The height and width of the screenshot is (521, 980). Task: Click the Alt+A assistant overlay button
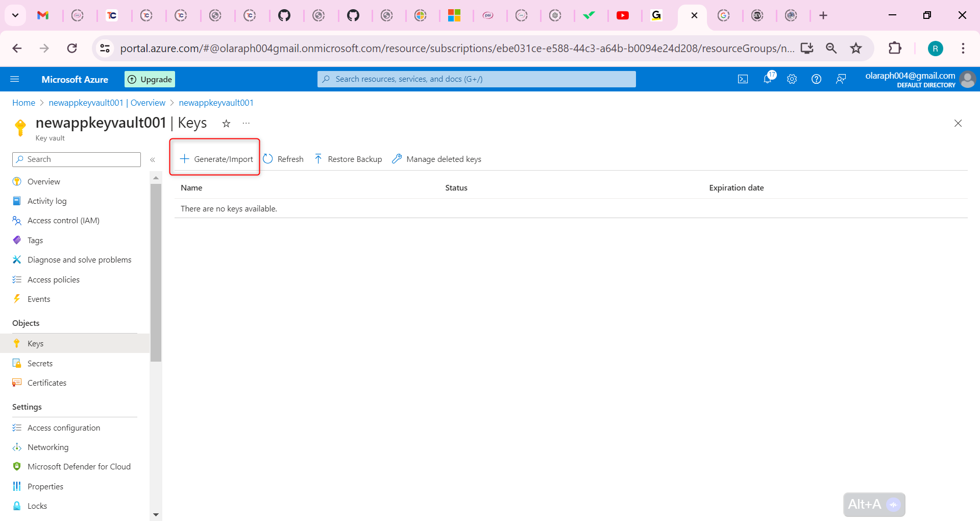(x=874, y=505)
